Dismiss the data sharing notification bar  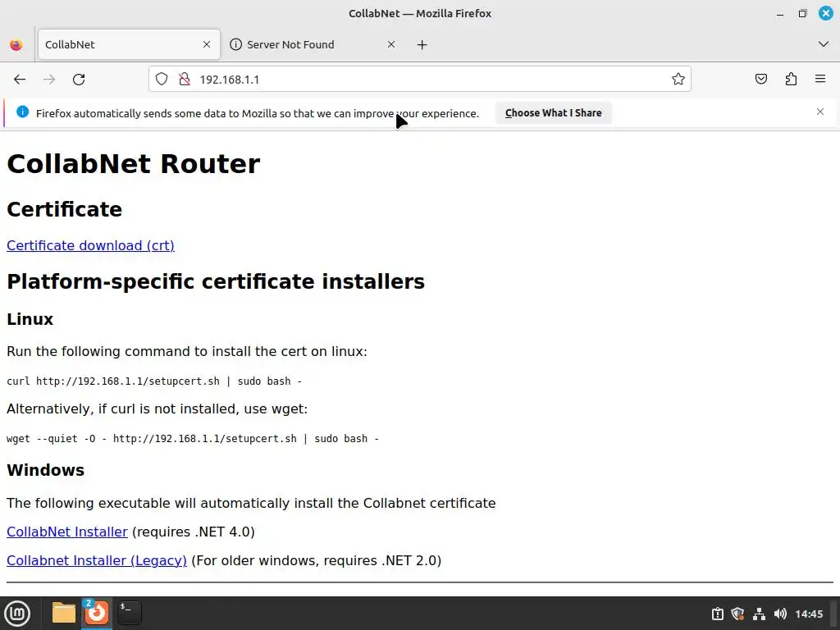(x=820, y=112)
